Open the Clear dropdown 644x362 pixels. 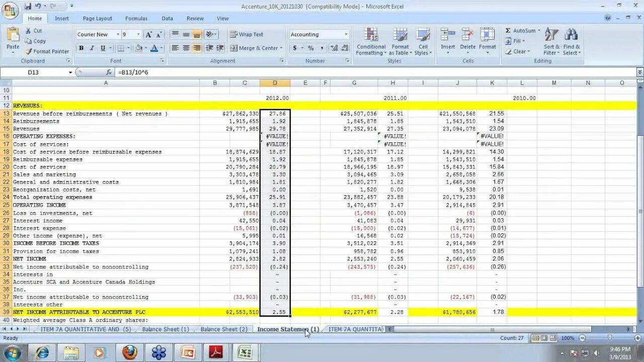pos(517,51)
